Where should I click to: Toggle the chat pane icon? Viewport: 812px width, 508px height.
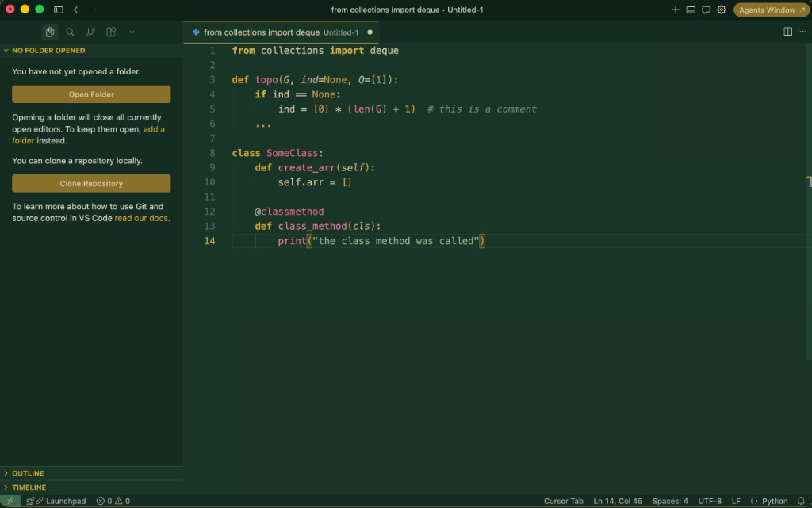pyautogui.click(x=706, y=10)
